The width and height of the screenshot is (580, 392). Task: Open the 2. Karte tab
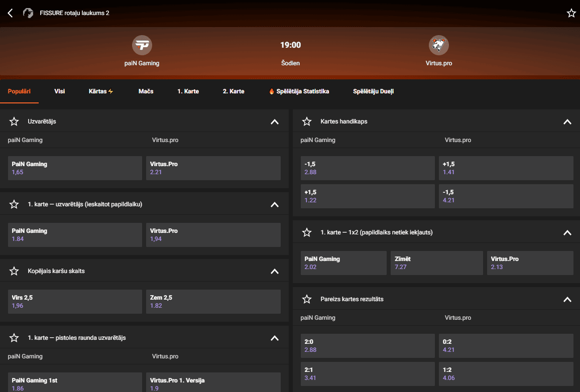click(234, 91)
